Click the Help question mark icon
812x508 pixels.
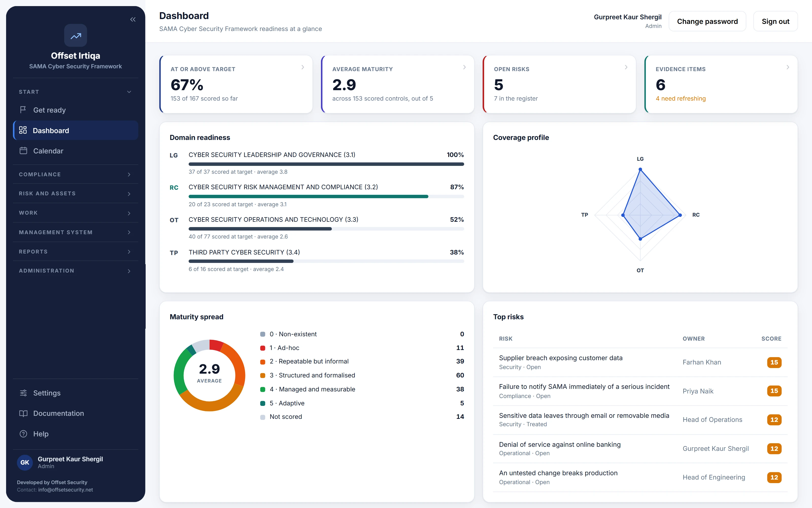pos(23,434)
